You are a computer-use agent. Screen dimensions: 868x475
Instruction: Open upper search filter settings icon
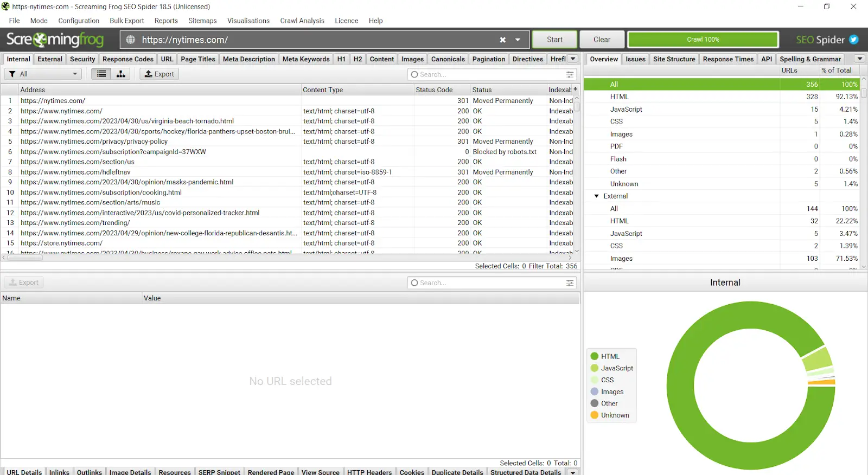click(x=570, y=74)
